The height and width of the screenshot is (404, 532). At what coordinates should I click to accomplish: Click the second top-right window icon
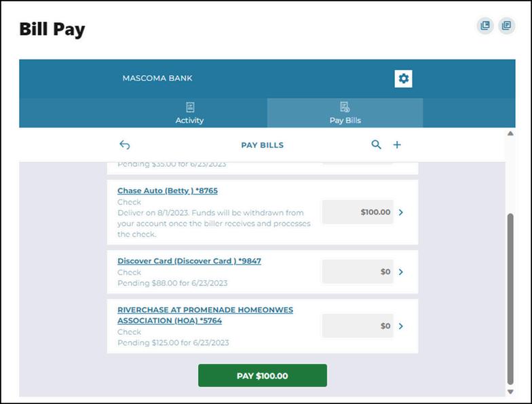tap(506, 26)
